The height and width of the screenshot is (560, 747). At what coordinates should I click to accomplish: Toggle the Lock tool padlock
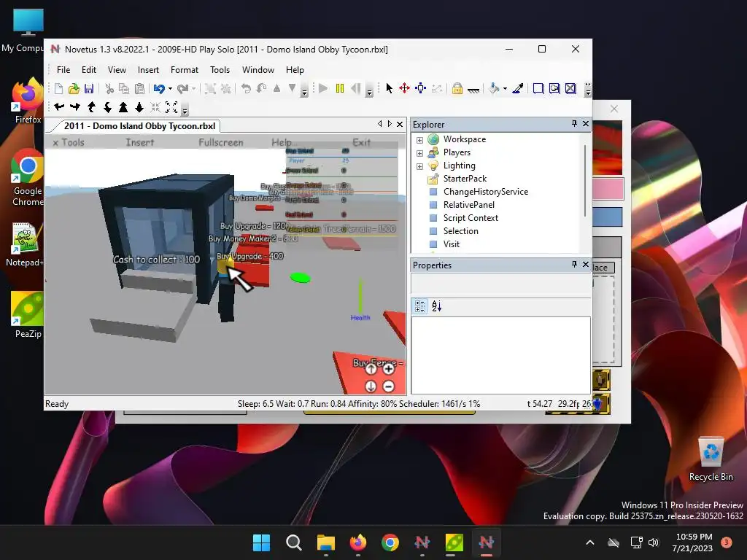[x=457, y=88]
